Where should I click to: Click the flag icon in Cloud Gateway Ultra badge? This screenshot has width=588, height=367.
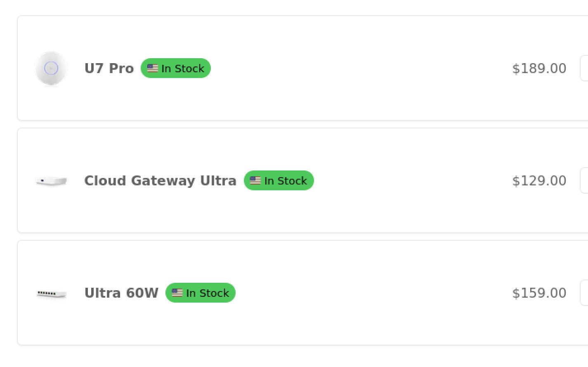point(255,180)
